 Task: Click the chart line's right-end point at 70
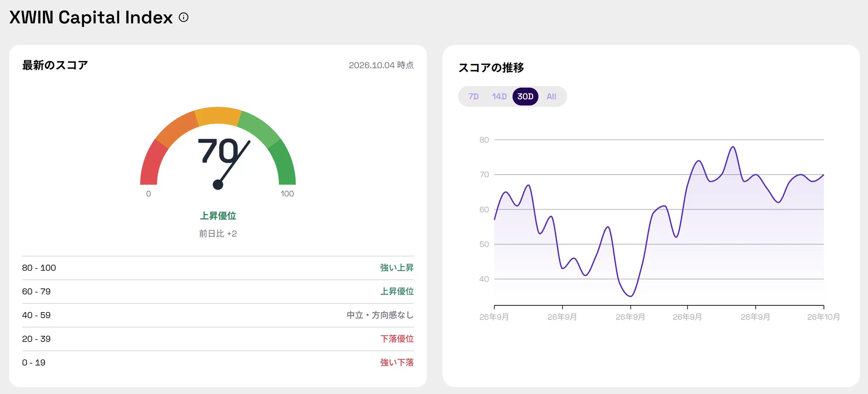click(x=823, y=175)
